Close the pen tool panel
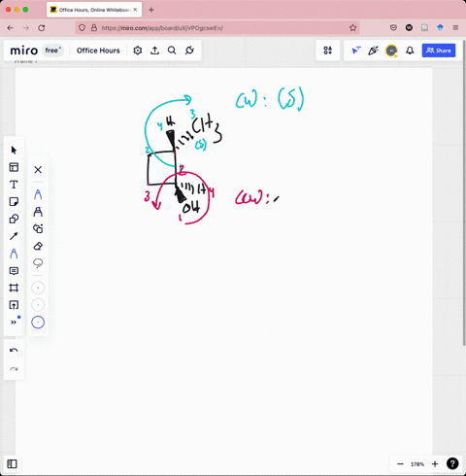This screenshot has height=476, width=466. [x=38, y=170]
